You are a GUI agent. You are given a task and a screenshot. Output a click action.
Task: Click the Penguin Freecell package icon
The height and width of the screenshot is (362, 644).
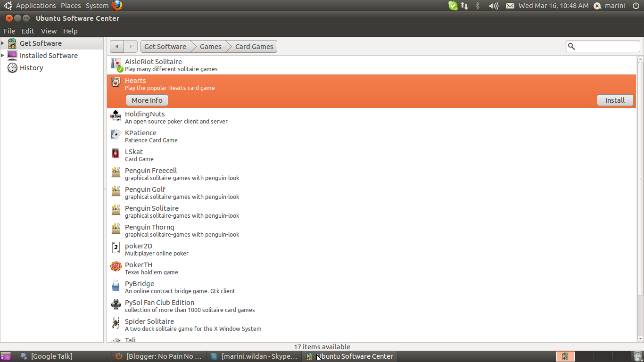click(x=116, y=172)
